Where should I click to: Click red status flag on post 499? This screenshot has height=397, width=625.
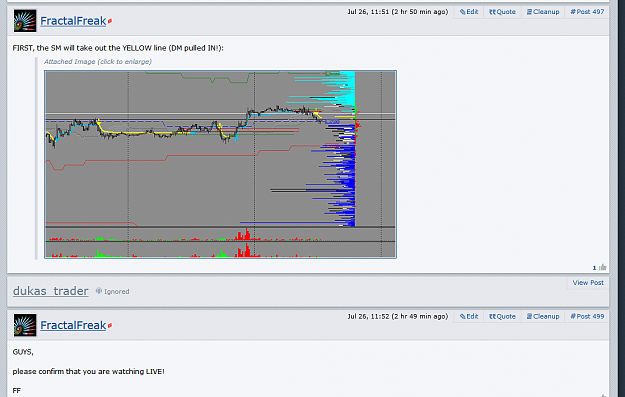pos(110,326)
